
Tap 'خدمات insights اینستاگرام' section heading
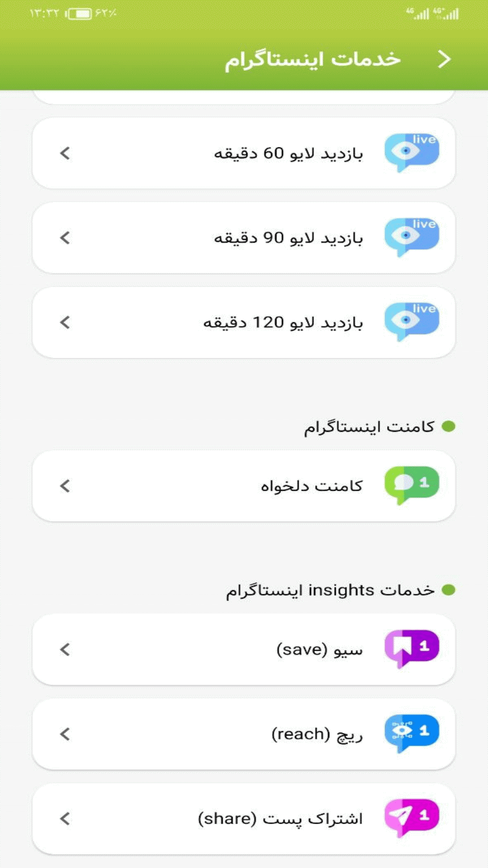(330, 590)
